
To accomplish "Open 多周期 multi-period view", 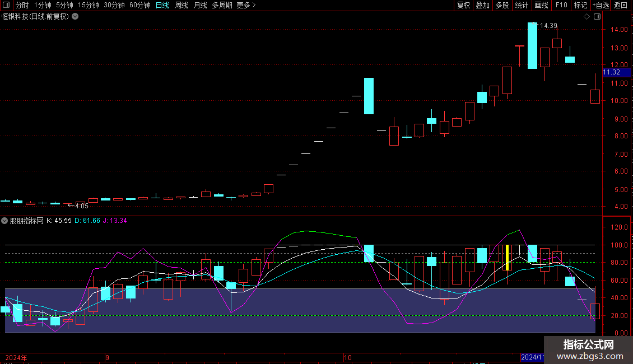I will pos(222,5).
